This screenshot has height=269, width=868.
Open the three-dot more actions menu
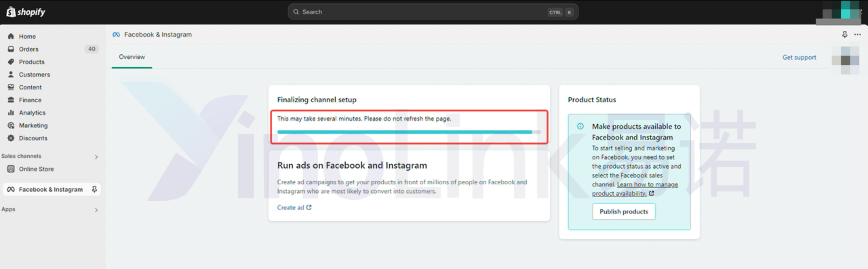point(857,35)
